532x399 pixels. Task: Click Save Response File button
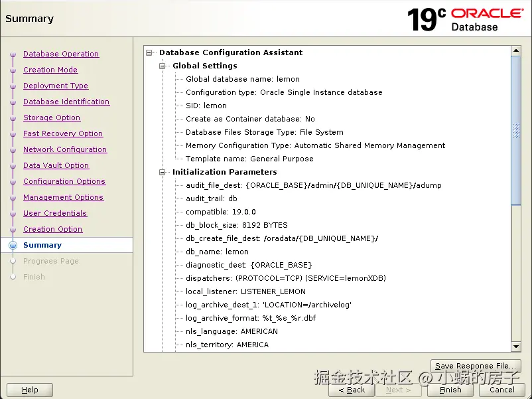(x=476, y=366)
